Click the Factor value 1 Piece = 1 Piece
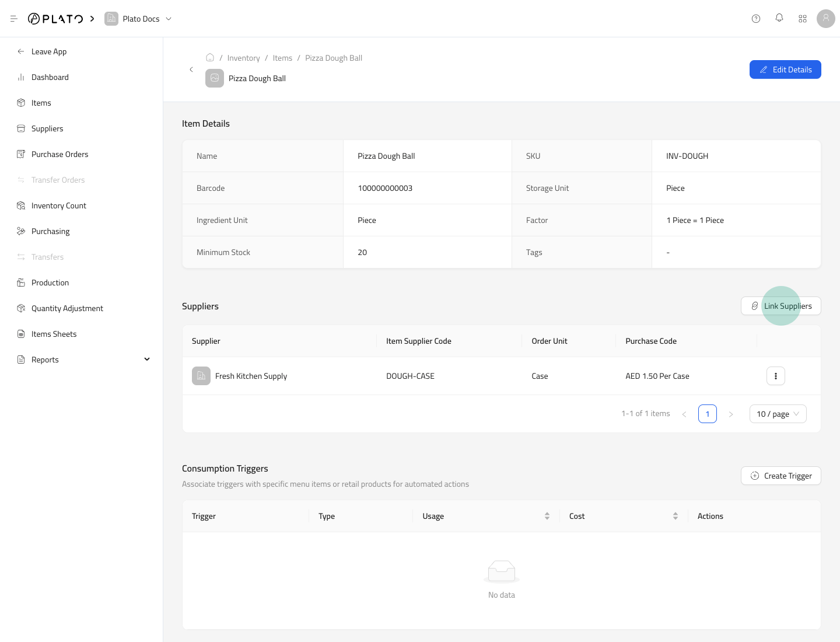Screen dimensions: 840x642 [695, 220]
